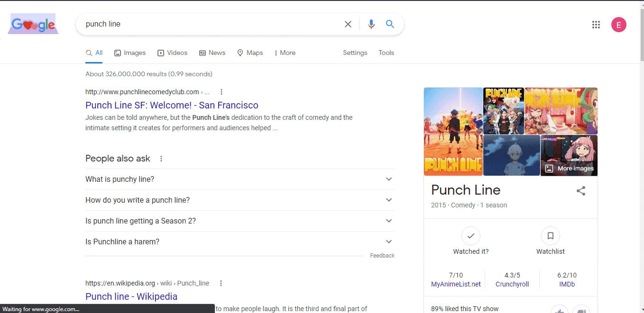Open search Tools
The height and width of the screenshot is (313, 644).
click(x=386, y=53)
